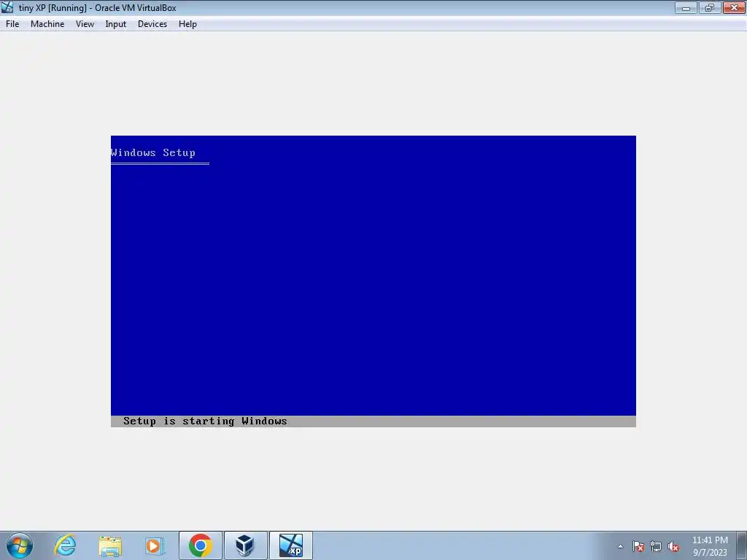Viewport: 747px width, 560px height.
Task: Click the muted volume speaker tray icon
Action: [x=673, y=546]
